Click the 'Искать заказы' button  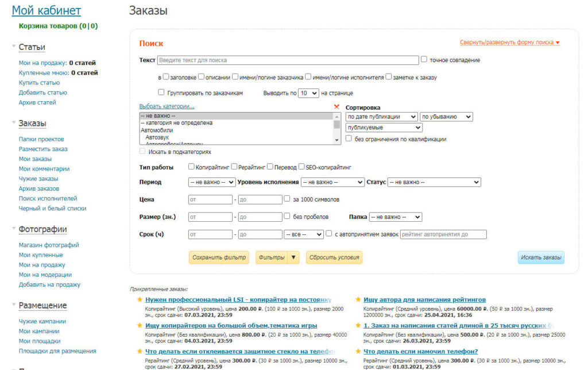point(540,257)
